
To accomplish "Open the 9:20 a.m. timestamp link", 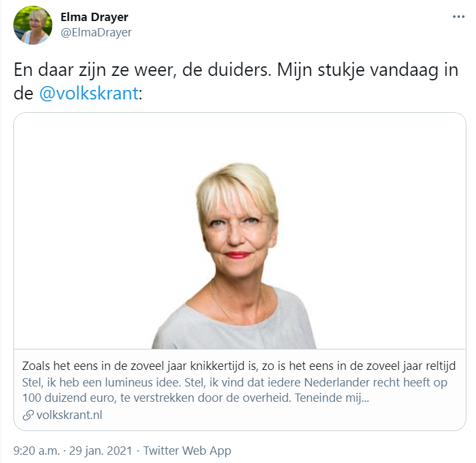I will point(36,450).
